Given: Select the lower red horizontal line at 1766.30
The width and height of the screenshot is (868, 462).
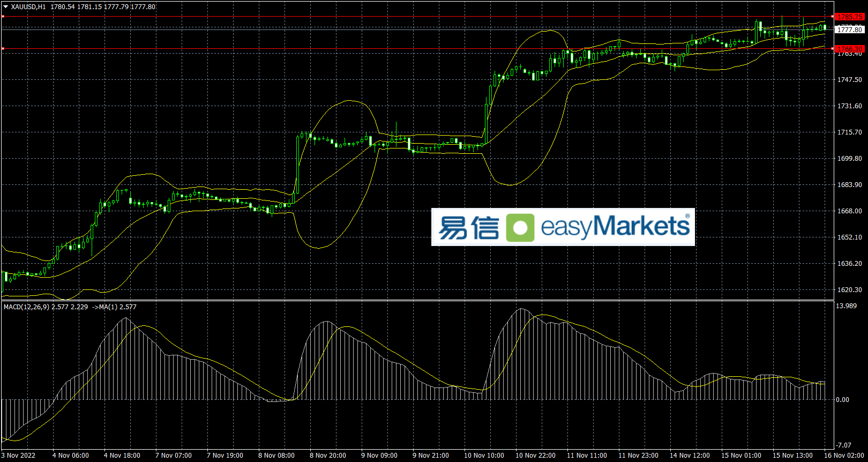Looking at the screenshot, I should pos(418,49).
